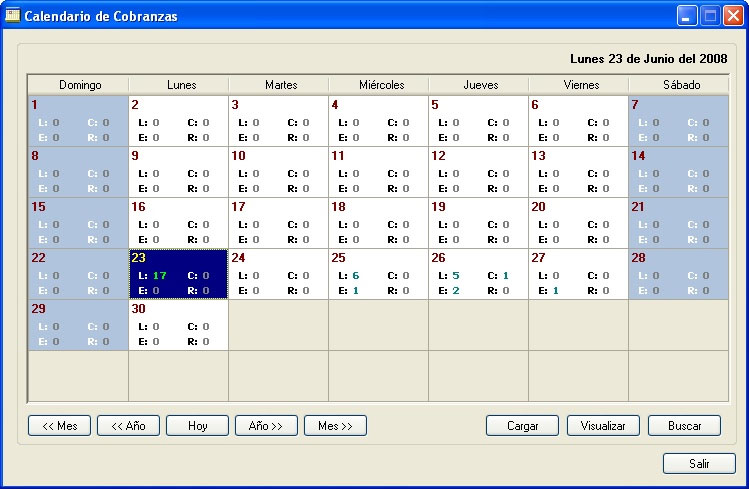
Task: Go to previous month with << Mes
Action: (x=60, y=426)
